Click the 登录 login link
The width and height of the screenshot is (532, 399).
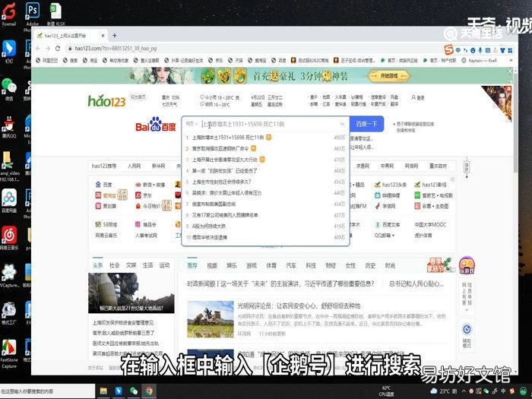[x=418, y=97]
